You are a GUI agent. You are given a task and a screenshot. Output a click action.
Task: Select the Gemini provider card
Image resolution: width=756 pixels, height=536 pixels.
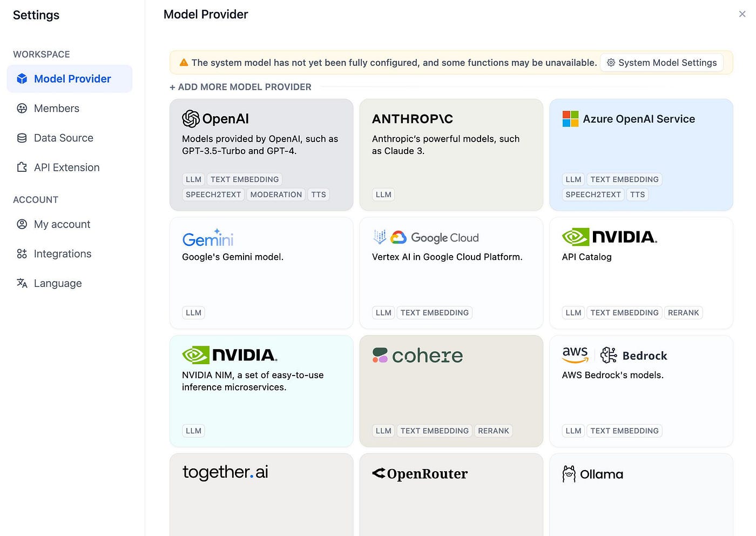pyautogui.click(x=261, y=273)
